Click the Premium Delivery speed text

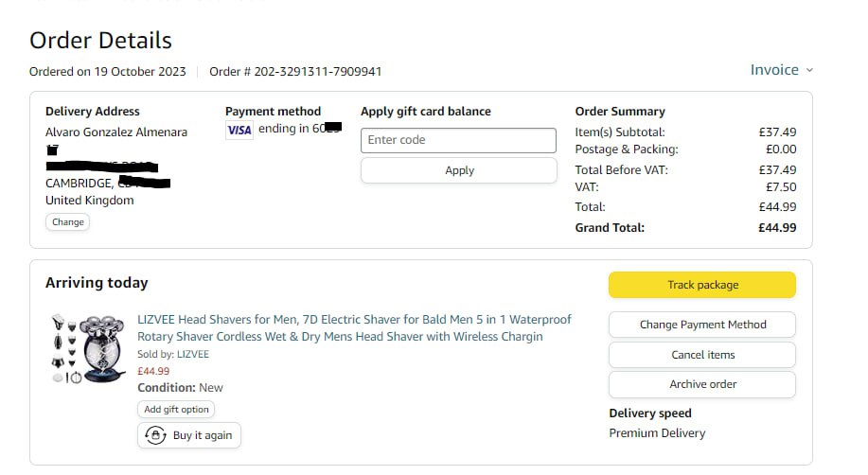pos(657,432)
